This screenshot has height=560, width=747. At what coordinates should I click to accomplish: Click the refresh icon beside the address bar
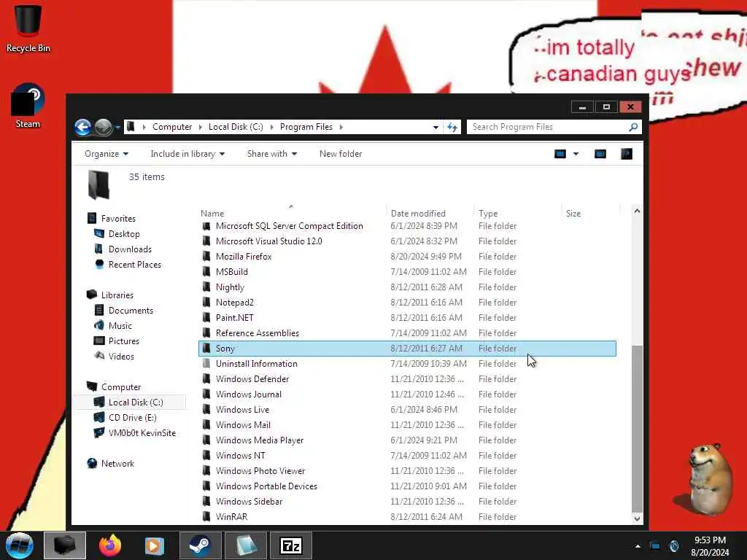click(452, 127)
